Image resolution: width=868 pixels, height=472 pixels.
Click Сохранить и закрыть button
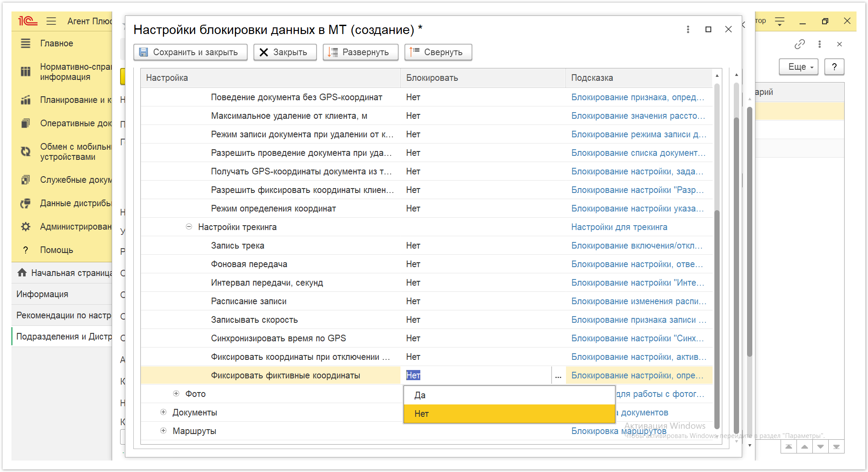pyautogui.click(x=190, y=52)
